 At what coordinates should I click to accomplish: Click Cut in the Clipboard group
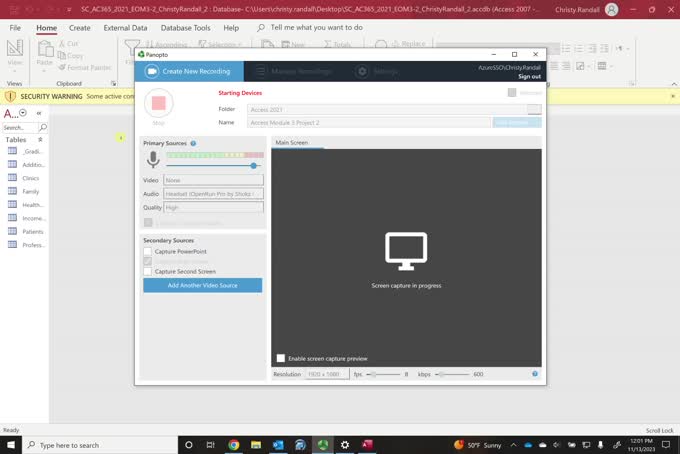point(69,44)
